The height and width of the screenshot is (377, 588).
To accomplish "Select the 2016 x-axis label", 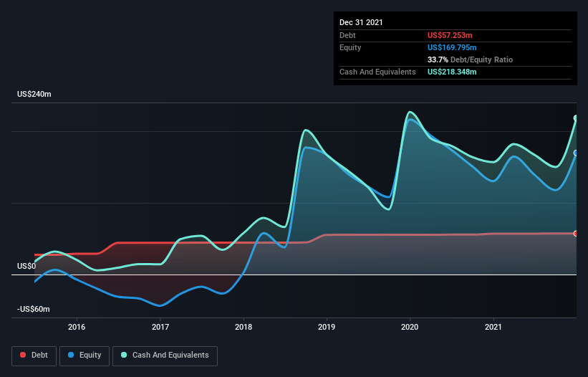I will coord(77,327).
